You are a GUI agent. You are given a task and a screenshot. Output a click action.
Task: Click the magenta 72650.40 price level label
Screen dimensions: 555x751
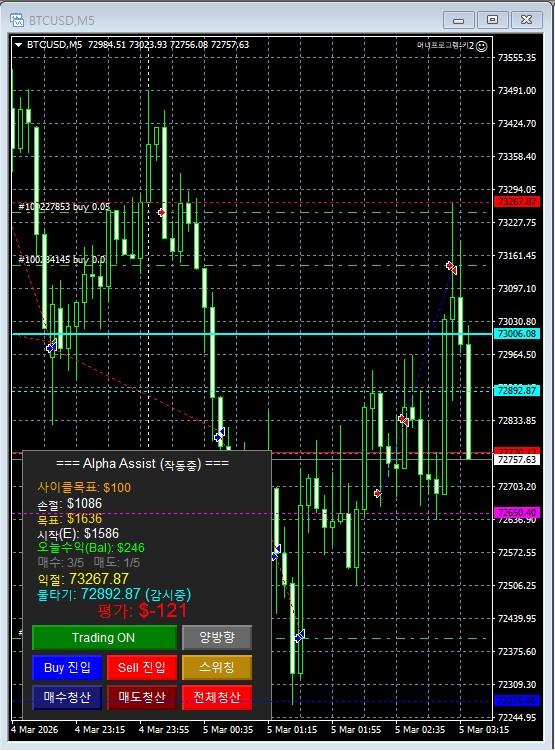tap(517, 512)
